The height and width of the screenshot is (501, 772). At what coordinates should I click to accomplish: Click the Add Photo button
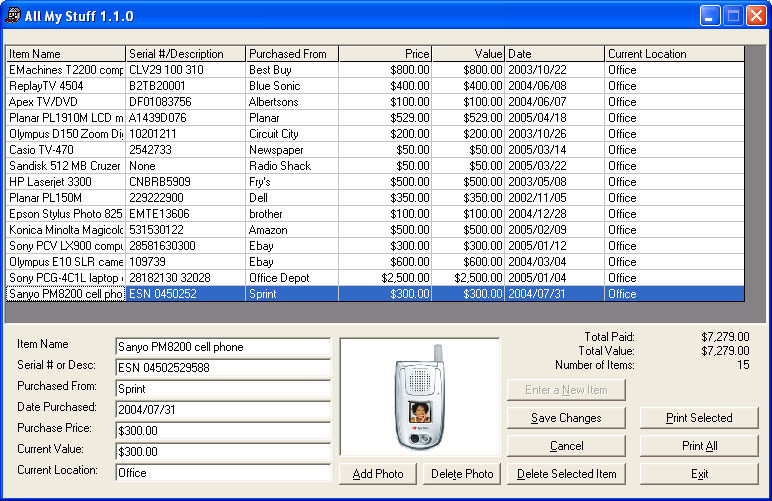pos(378,474)
